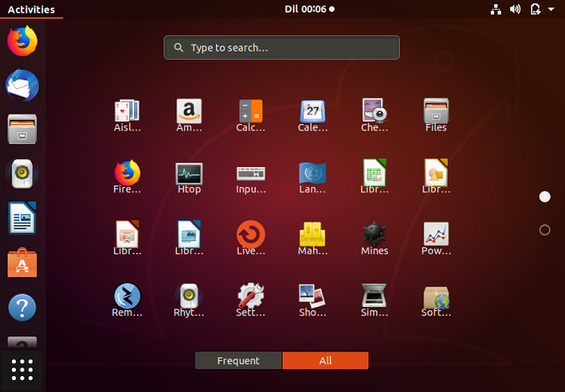
Task: Launch the Cheese webcam app
Action: pyautogui.click(x=374, y=115)
